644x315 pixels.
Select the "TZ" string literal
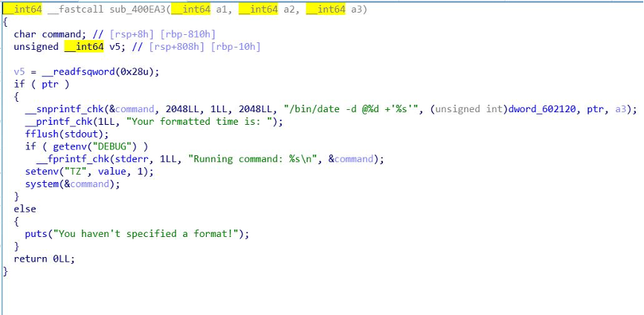coord(76,172)
